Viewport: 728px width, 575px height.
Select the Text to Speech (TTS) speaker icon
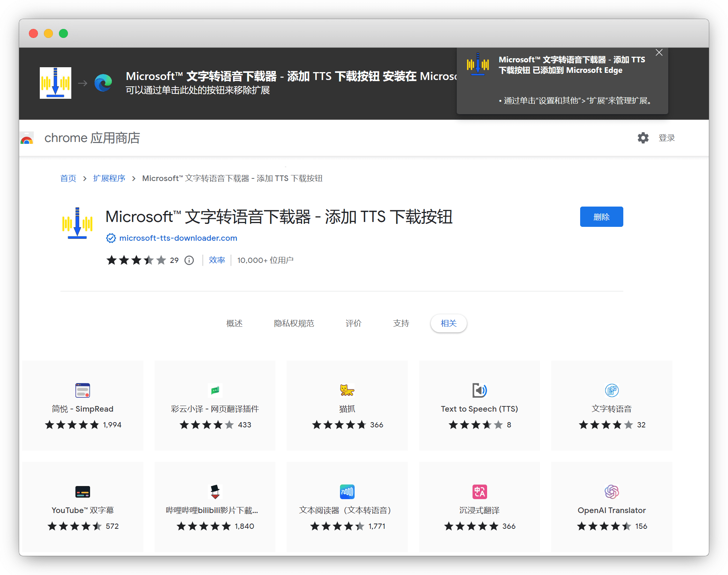(x=479, y=390)
